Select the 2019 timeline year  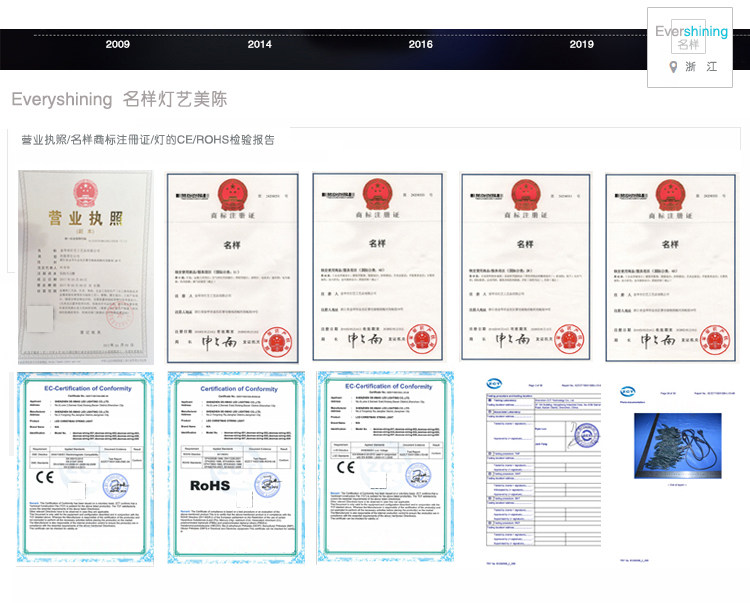[x=581, y=44]
